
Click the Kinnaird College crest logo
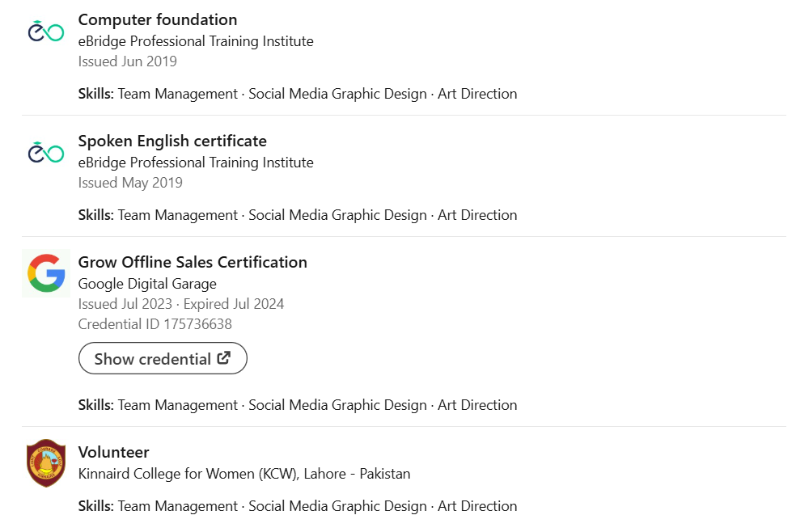(46, 463)
